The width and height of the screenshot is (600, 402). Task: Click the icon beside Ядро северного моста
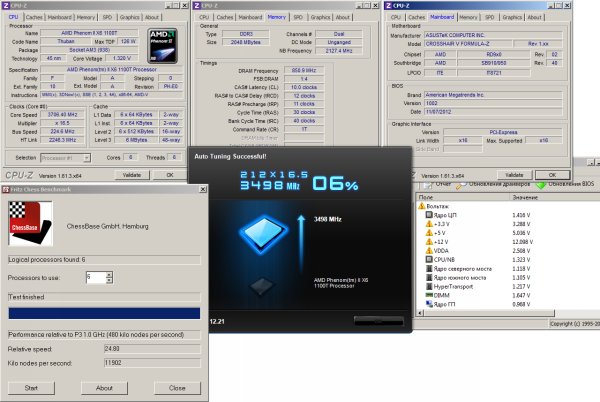429,269
